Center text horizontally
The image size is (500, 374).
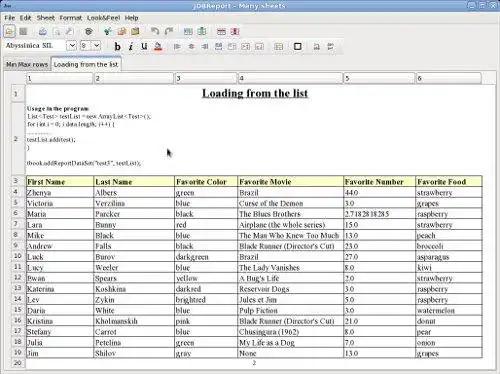point(191,47)
